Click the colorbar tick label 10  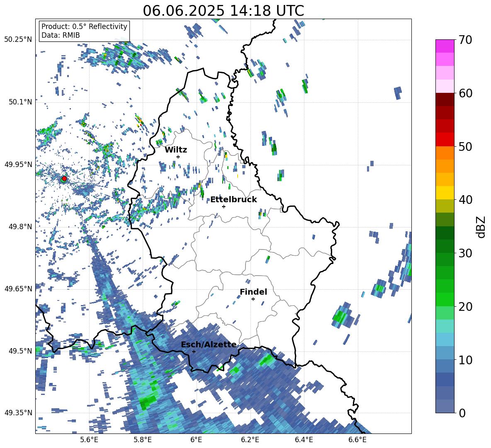point(465,360)
